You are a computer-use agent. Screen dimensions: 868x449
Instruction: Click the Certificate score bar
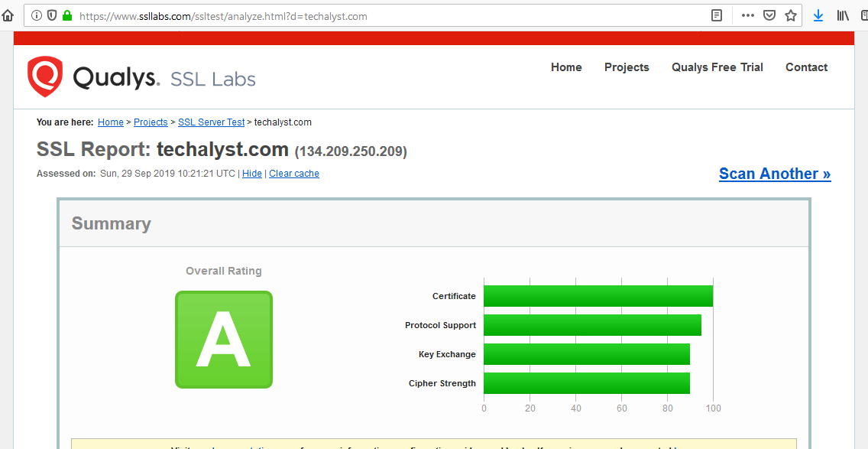(598, 296)
